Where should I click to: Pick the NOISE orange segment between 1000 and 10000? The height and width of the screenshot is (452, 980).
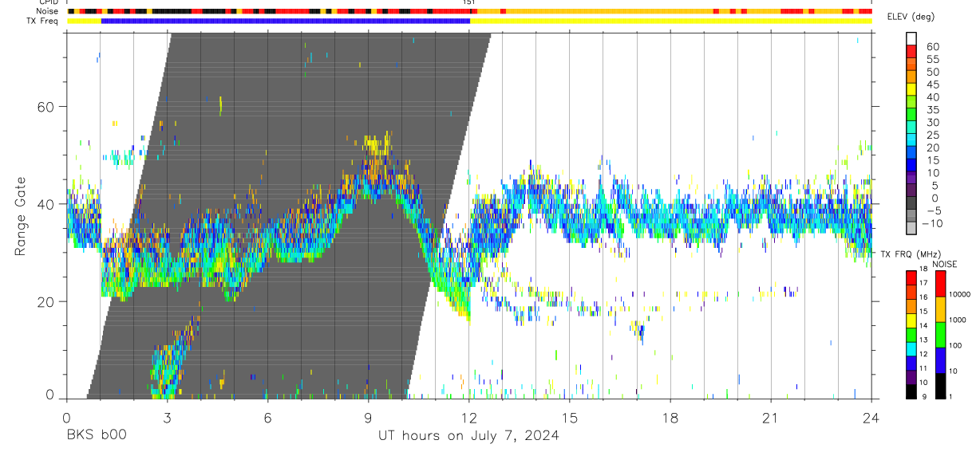coord(941,309)
